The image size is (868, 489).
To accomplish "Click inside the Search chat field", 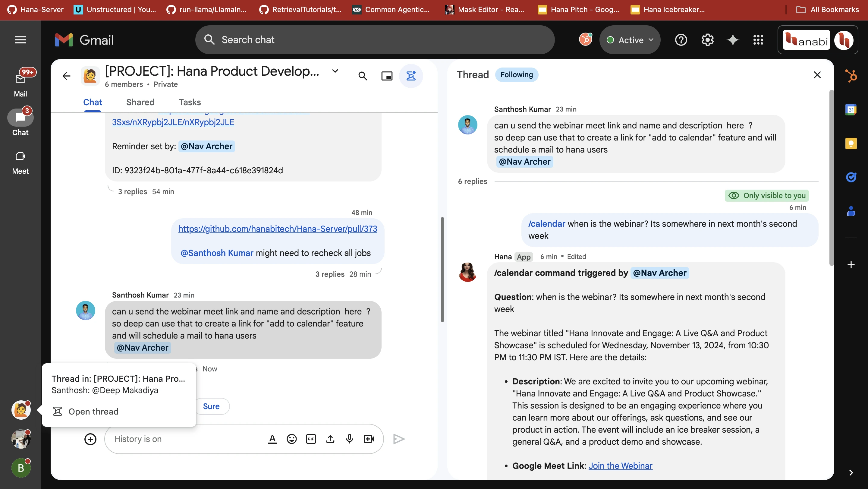I will [375, 40].
